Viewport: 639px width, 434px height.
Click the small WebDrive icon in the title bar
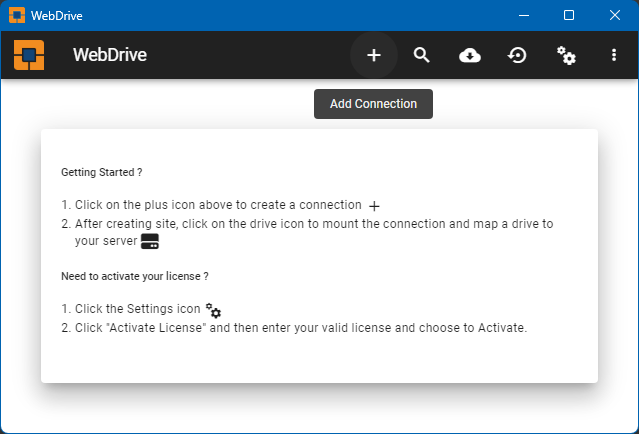pos(17,15)
